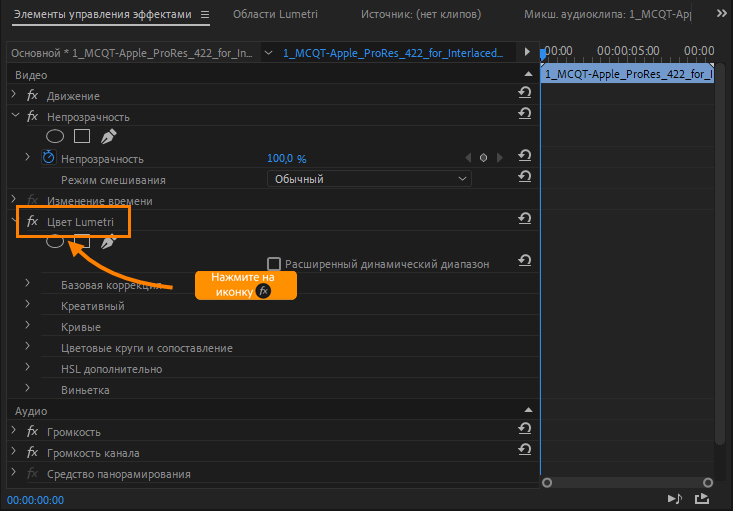
Task: Select the blue clip bar in the mini timeline
Action: pos(627,74)
